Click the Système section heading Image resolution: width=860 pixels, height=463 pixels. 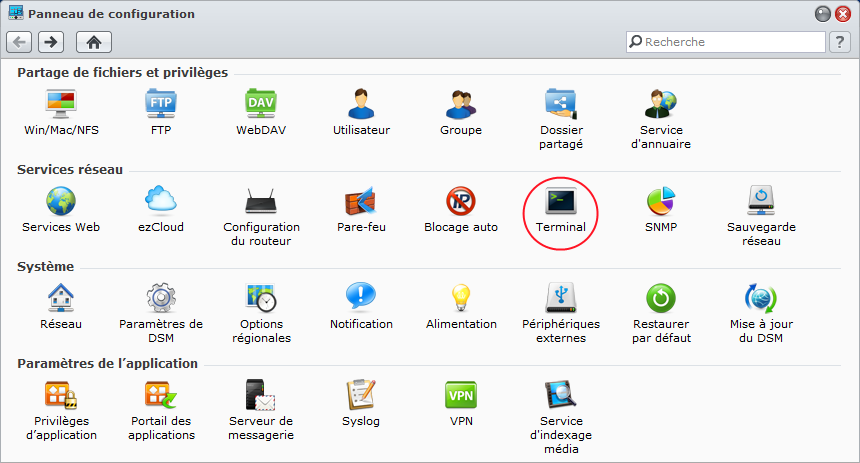pos(46,267)
